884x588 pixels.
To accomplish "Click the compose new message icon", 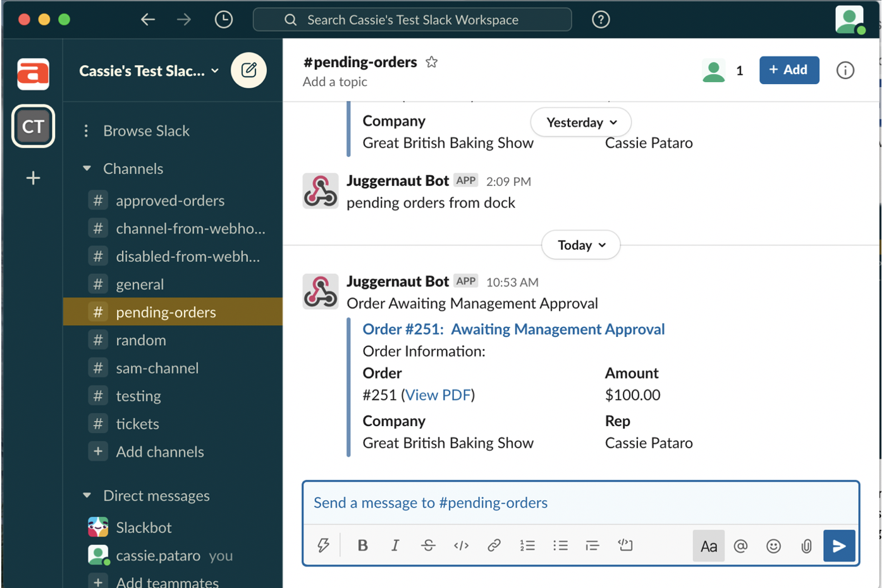I will point(249,70).
